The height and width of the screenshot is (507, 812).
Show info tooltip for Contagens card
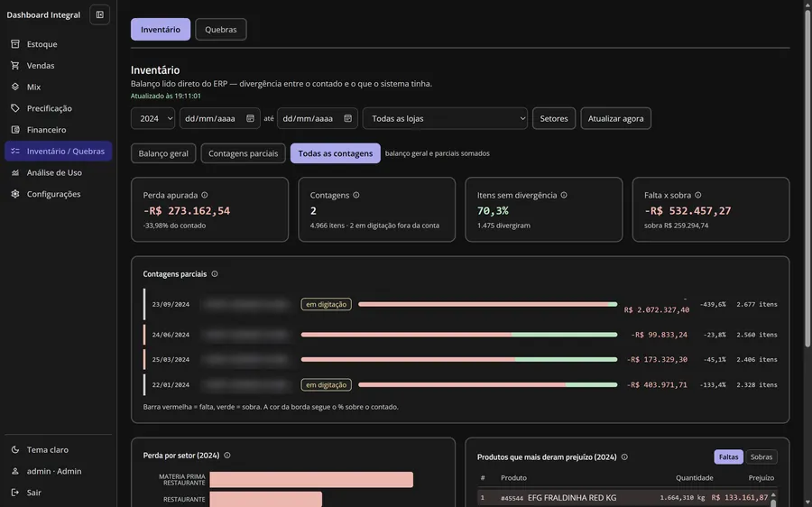(355, 195)
